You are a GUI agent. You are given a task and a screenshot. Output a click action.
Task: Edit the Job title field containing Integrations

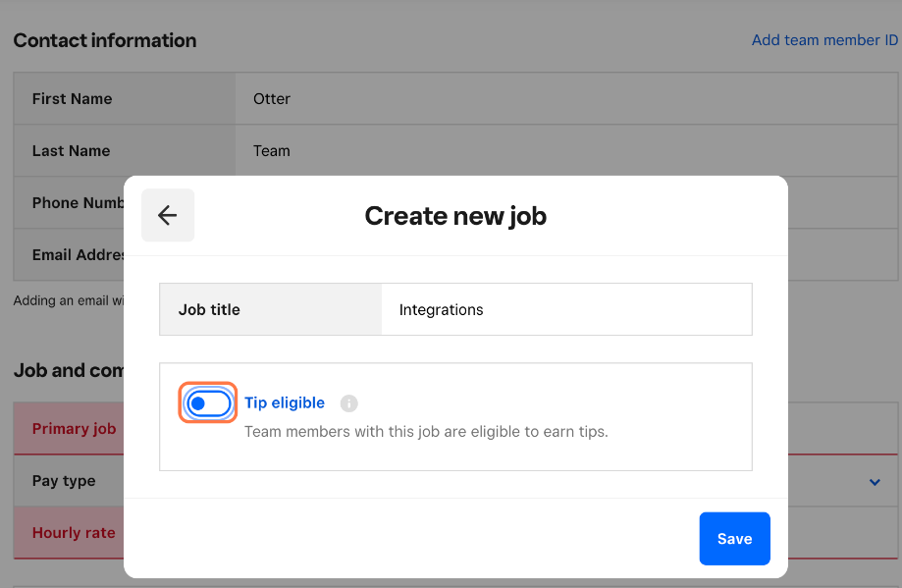pos(566,309)
